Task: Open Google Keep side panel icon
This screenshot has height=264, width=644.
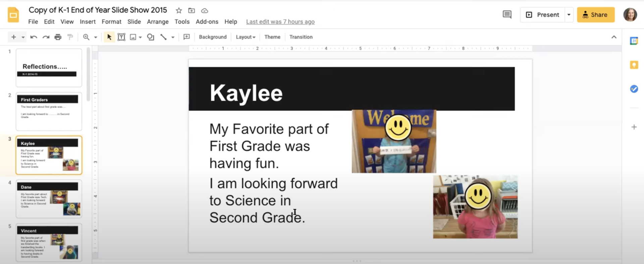Action: (x=634, y=65)
